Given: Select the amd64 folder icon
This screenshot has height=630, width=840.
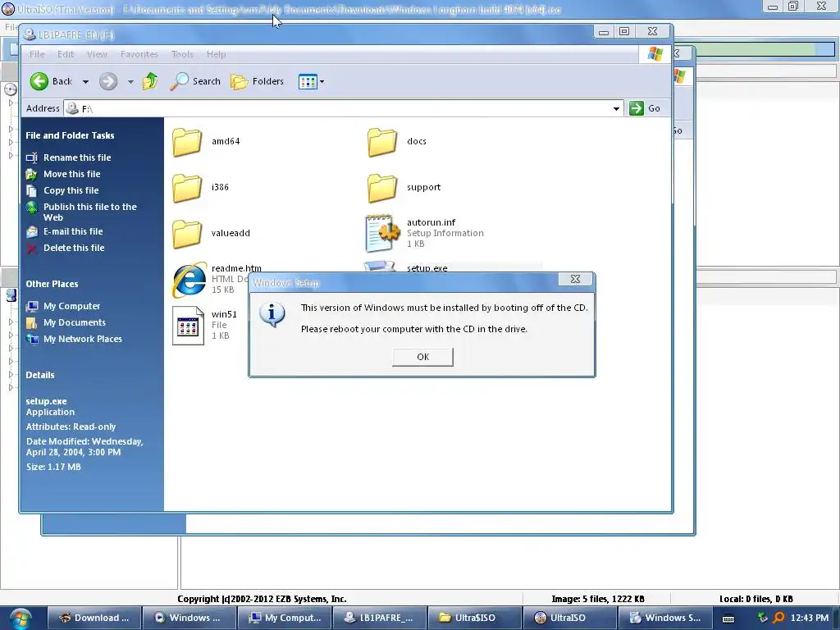Looking at the screenshot, I should click(187, 142).
